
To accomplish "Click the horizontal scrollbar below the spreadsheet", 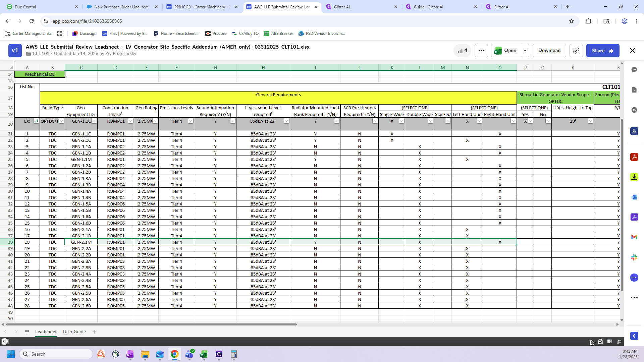I will point(151,324).
